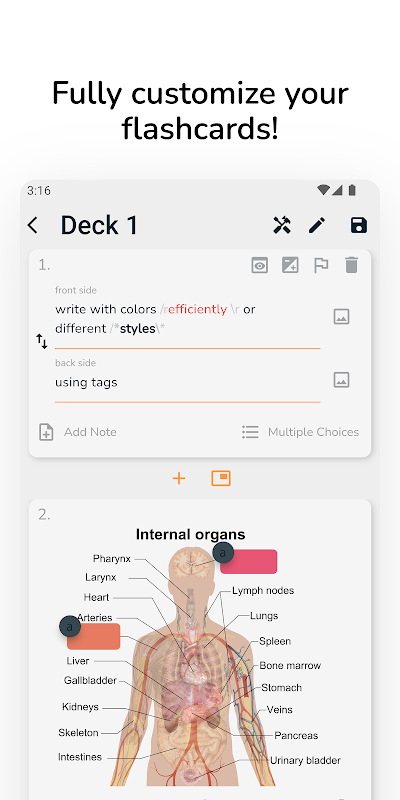Tap the Internal organs diagram image
The width and height of the screenshot is (400, 800).
(x=200, y=657)
